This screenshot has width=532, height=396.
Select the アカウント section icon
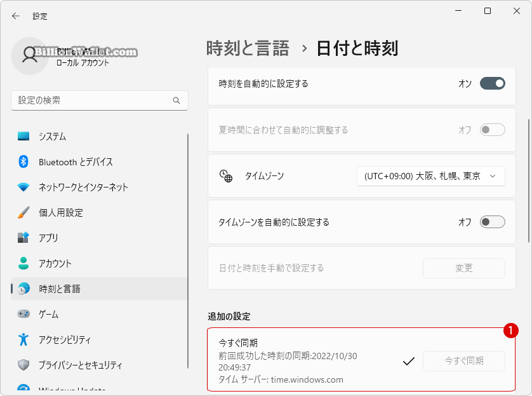(22, 263)
